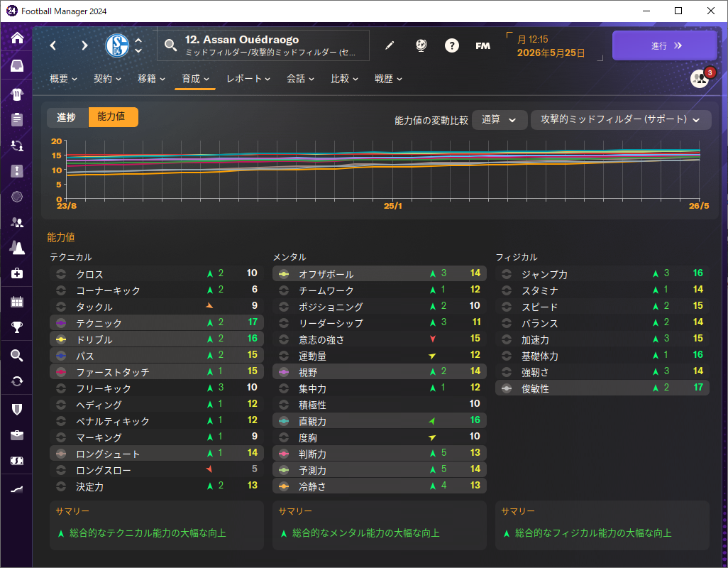The width and height of the screenshot is (728, 568).
Task: Open the FM menu icon
Action: 483,45
